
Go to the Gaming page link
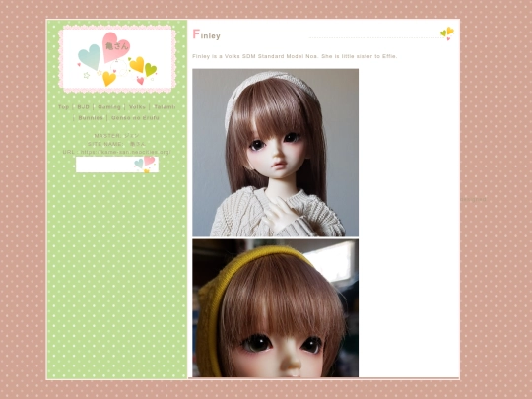109,106
